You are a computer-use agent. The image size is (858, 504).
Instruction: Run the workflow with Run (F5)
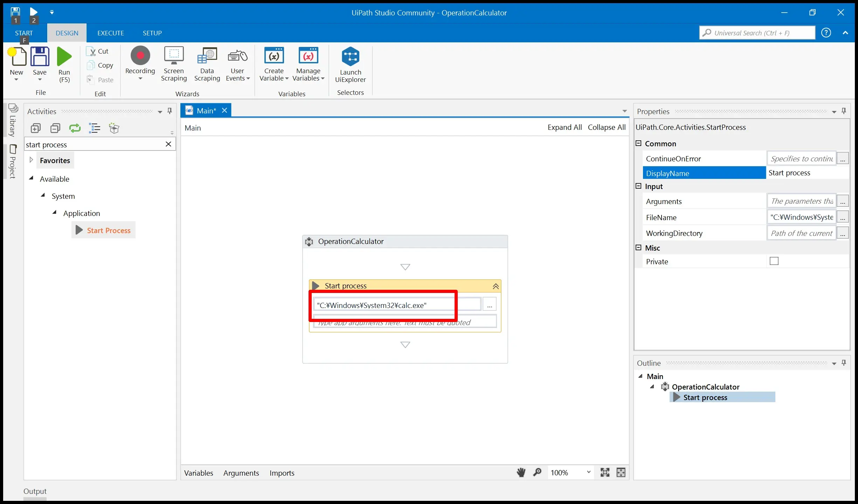coord(64,65)
